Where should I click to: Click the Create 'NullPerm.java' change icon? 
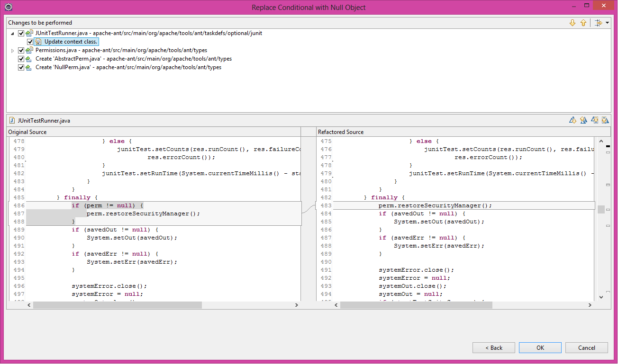(x=29, y=67)
